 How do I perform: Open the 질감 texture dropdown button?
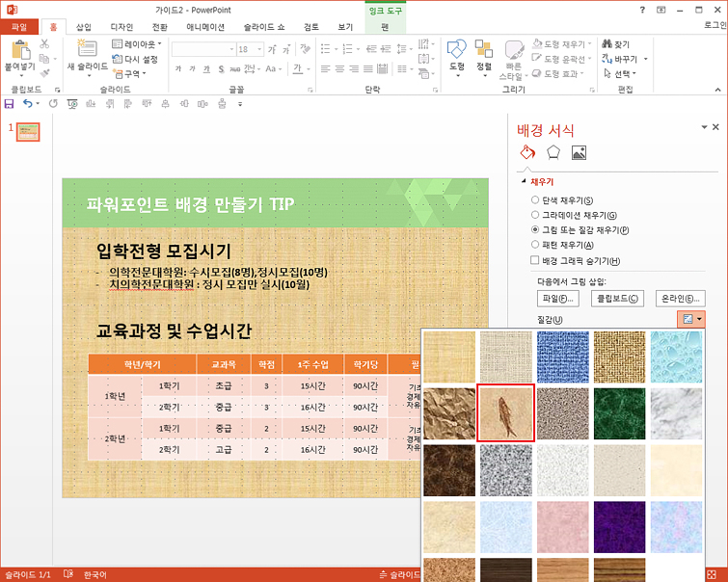point(691,319)
